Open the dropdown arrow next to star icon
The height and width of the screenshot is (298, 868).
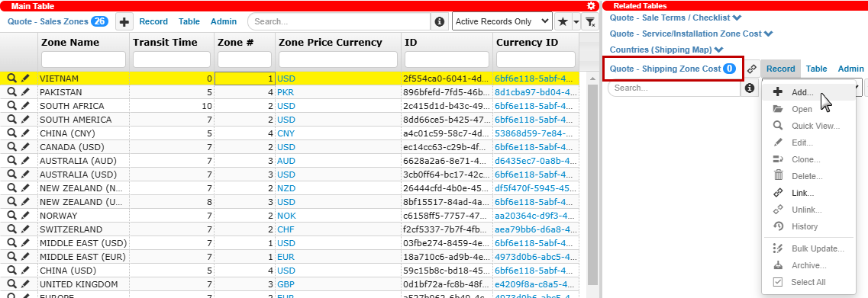pyautogui.click(x=576, y=22)
